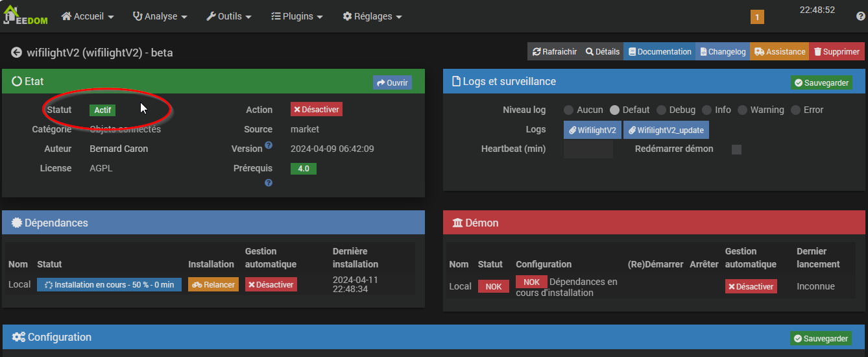
Task: Click the Démon panel header
Action: click(x=654, y=223)
